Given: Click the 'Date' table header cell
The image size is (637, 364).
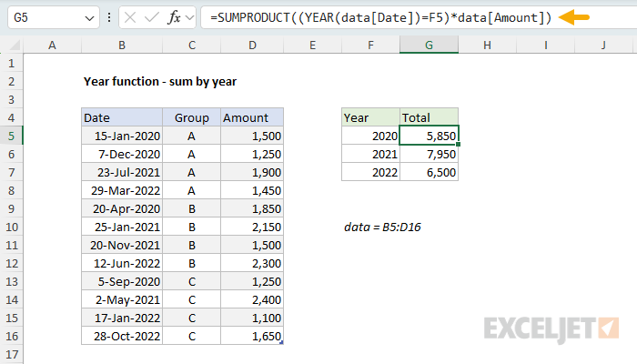Looking at the screenshot, I should click(122, 117).
